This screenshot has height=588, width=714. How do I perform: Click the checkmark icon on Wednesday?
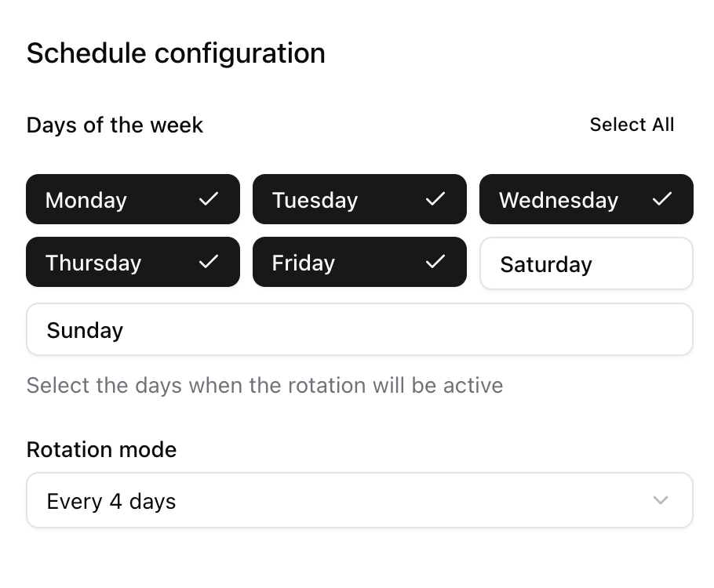coord(662,199)
